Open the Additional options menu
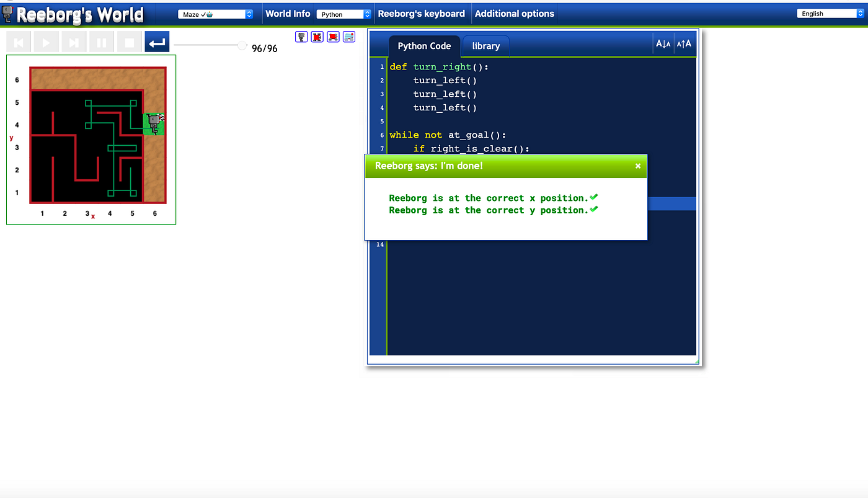Image resolution: width=868 pixels, height=498 pixels. click(515, 13)
